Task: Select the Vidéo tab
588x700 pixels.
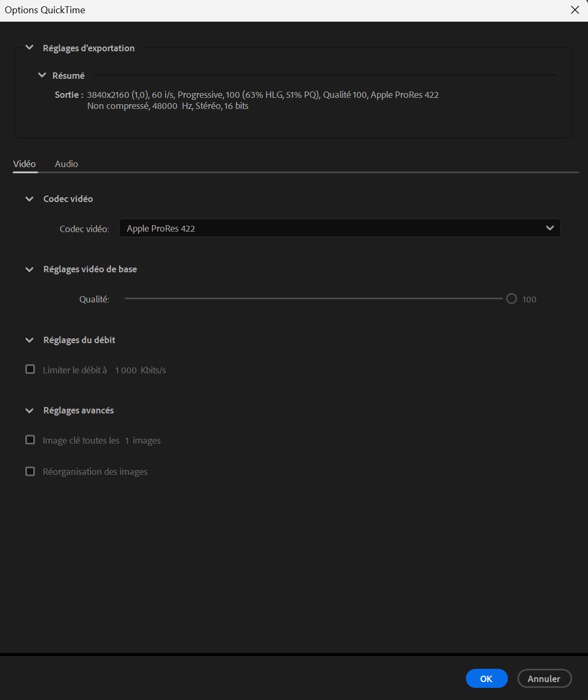Action: pyautogui.click(x=24, y=164)
